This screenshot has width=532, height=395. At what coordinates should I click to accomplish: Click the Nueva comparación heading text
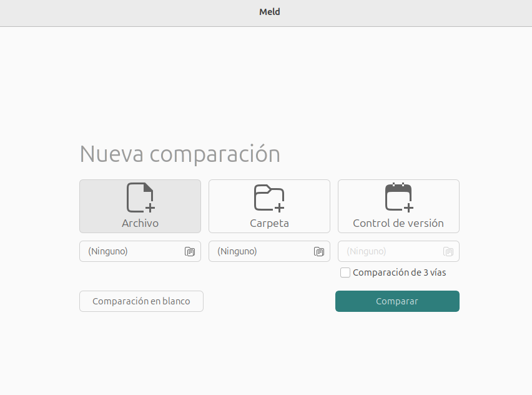click(180, 154)
